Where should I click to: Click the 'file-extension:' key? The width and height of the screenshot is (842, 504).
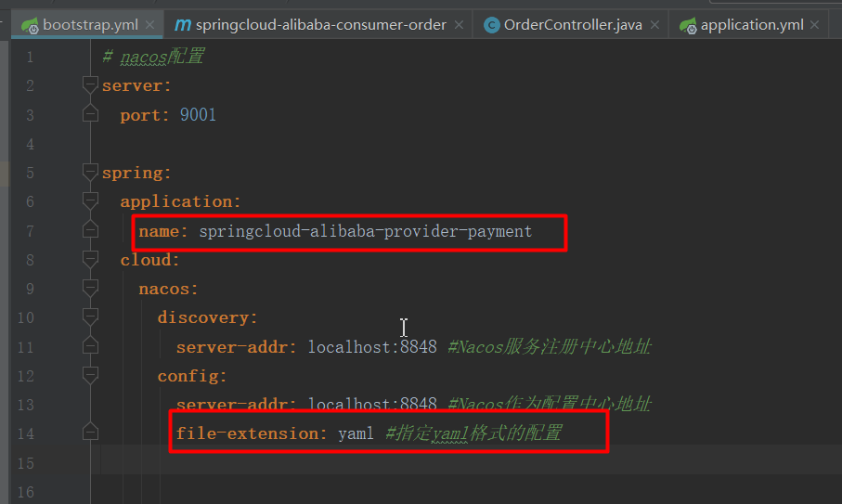pos(252,433)
